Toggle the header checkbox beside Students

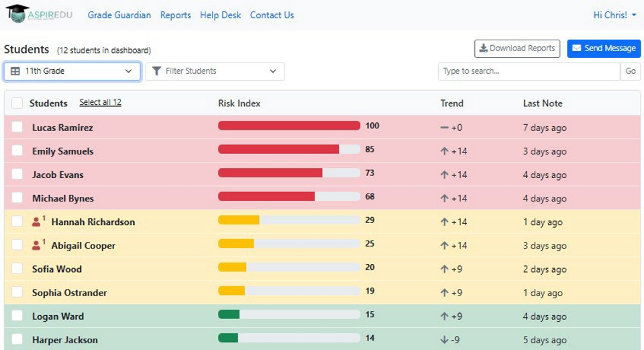17,103
